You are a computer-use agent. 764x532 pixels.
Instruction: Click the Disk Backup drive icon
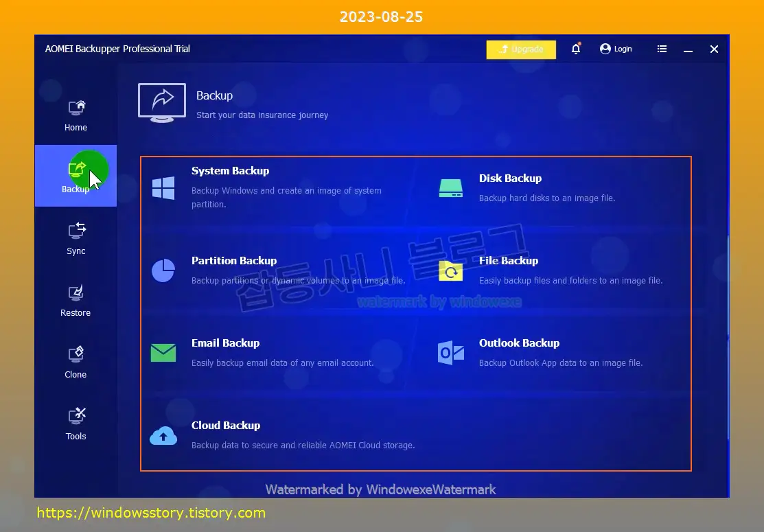click(x=451, y=188)
